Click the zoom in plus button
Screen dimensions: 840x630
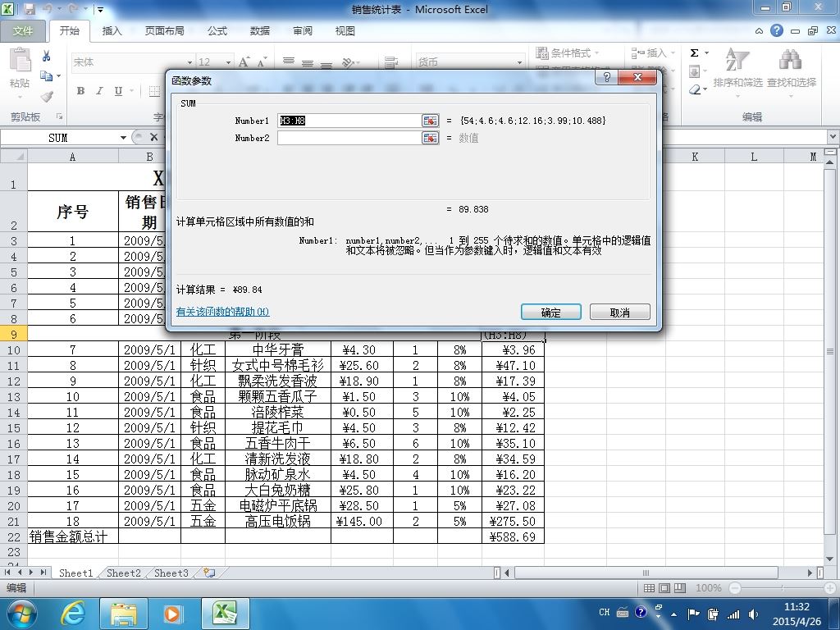830,588
